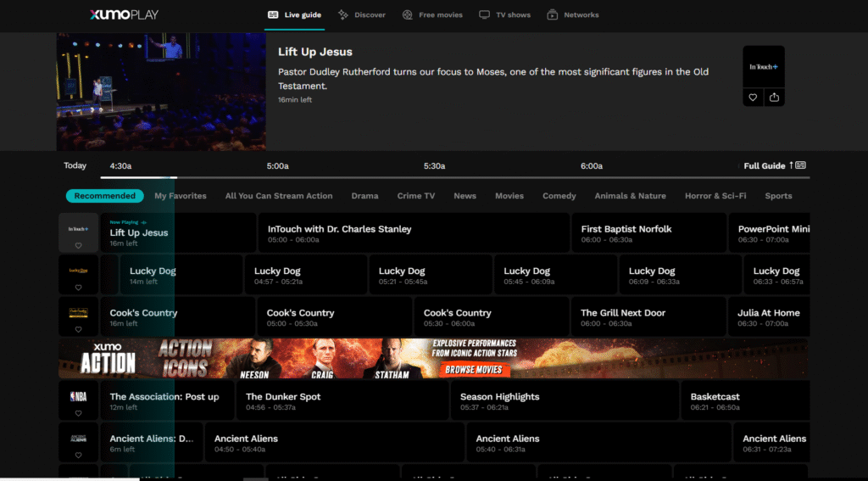868x481 pixels.
Task: Select the Cook's Country channel logo
Action: click(78, 311)
